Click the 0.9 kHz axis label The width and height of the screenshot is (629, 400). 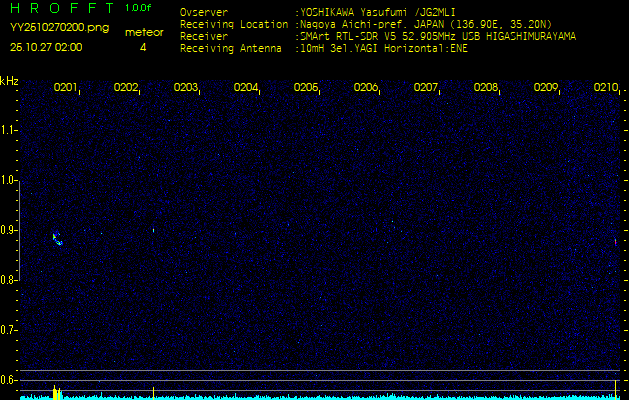pos(8,230)
